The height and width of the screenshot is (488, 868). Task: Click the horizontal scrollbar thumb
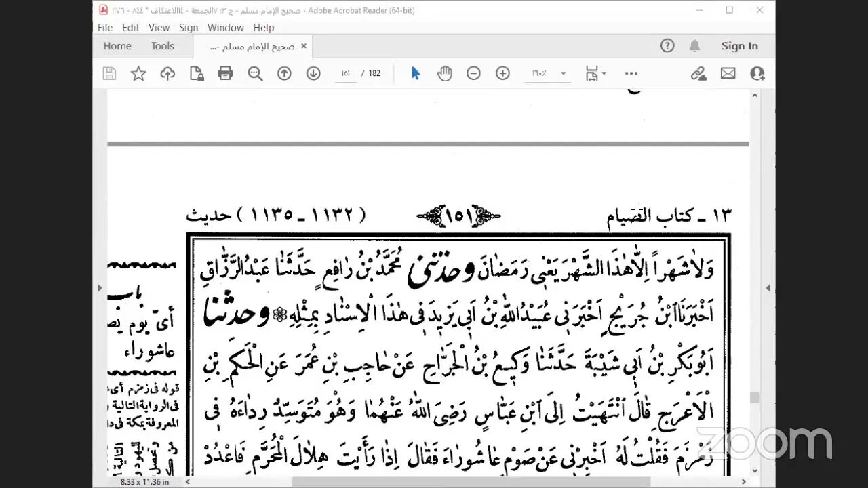(471, 481)
